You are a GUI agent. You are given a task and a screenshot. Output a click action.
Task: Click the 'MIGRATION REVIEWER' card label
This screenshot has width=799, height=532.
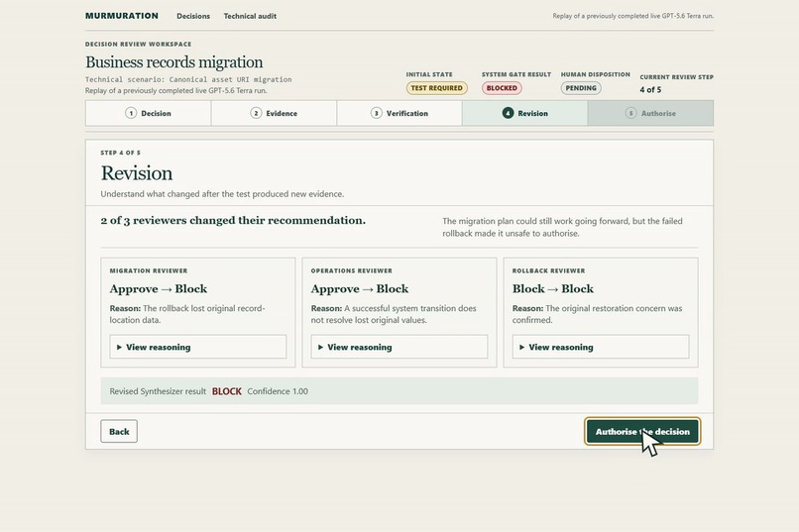(149, 270)
